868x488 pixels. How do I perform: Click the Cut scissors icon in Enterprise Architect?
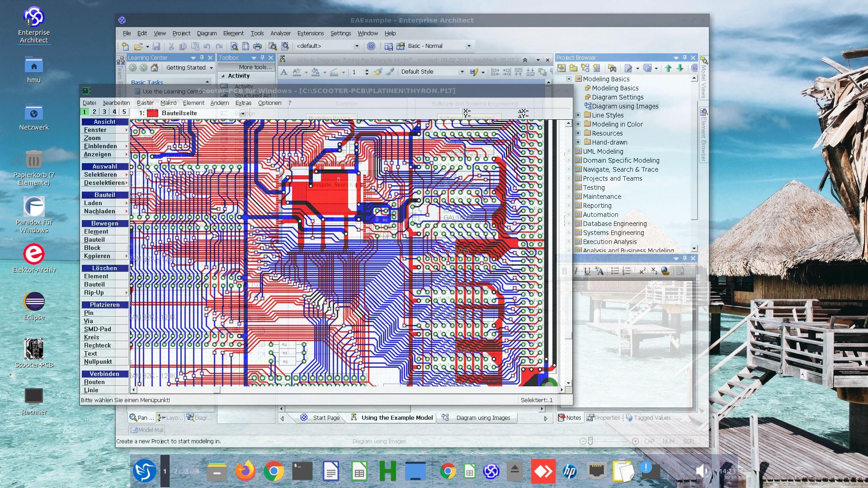point(171,46)
